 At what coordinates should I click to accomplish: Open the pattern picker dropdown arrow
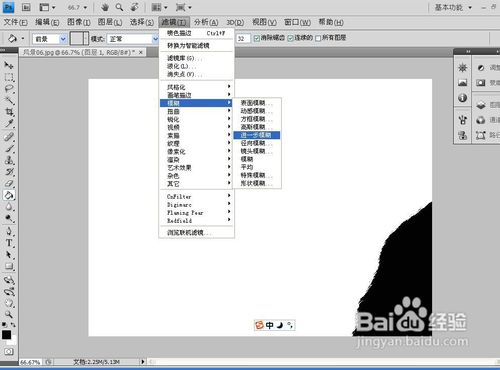(x=86, y=39)
